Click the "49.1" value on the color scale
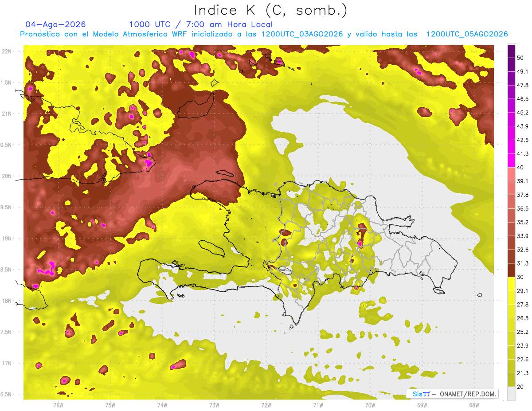The width and height of the screenshot is (532, 411). [x=523, y=71]
